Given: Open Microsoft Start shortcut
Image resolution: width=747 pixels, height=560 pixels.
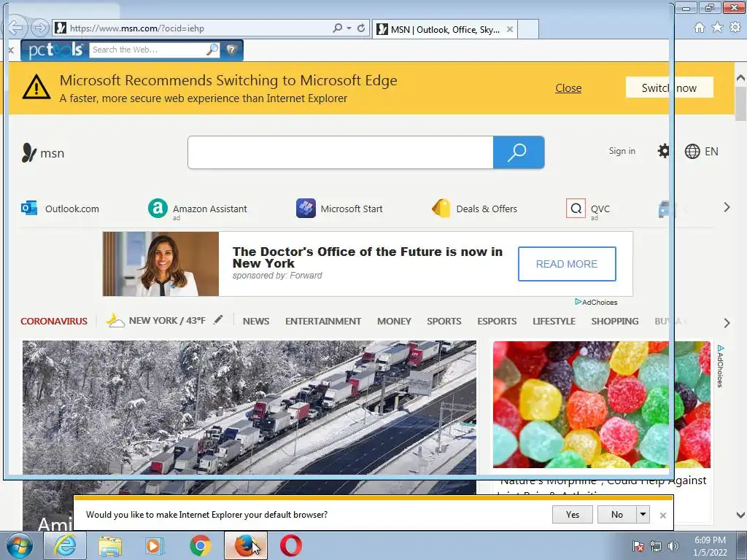Looking at the screenshot, I should coord(339,209).
